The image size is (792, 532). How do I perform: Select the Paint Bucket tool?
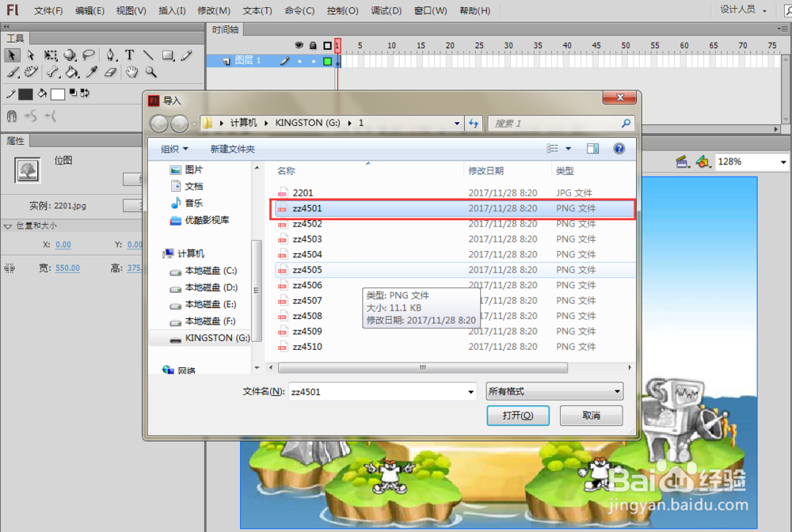coord(72,72)
